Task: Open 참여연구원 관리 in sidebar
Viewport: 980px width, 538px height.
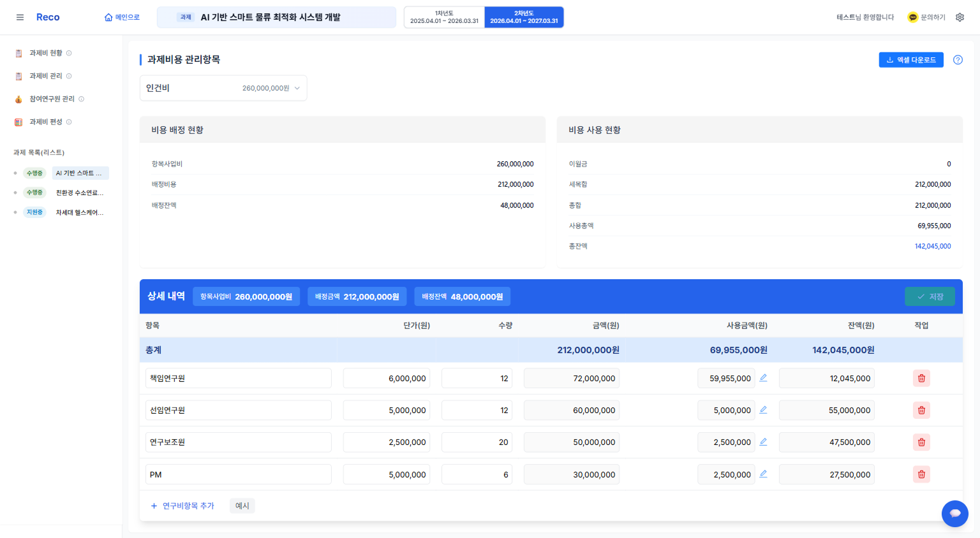Action: pos(52,99)
